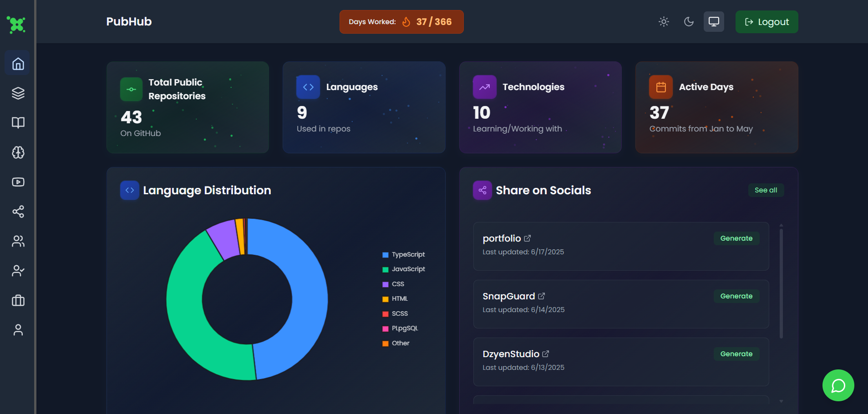Open the briefcase section in the sidebar
Viewport: 868px width, 414px height.
pyautogui.click(x=17, y=300)
